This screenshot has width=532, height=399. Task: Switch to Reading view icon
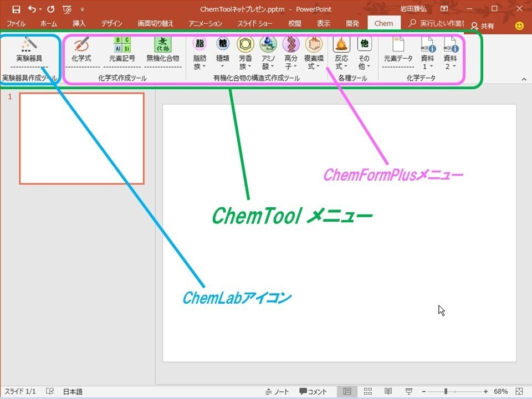388,391
